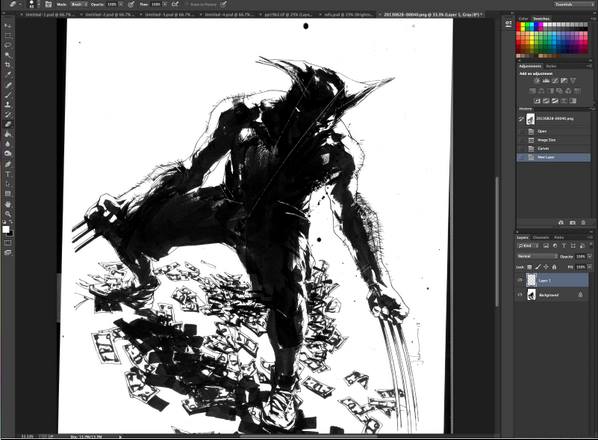This screenshot has height=440, width=598.
Task: Create new document from current history state
Action: [561, 222]
